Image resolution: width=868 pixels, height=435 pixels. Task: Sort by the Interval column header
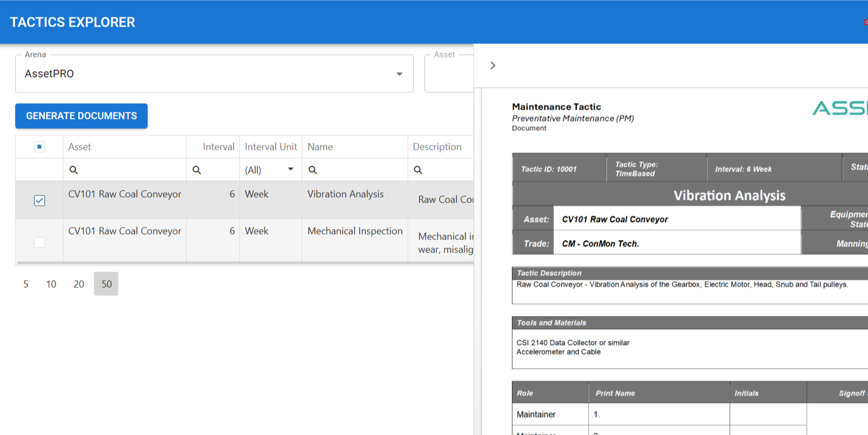coord(219,147)
